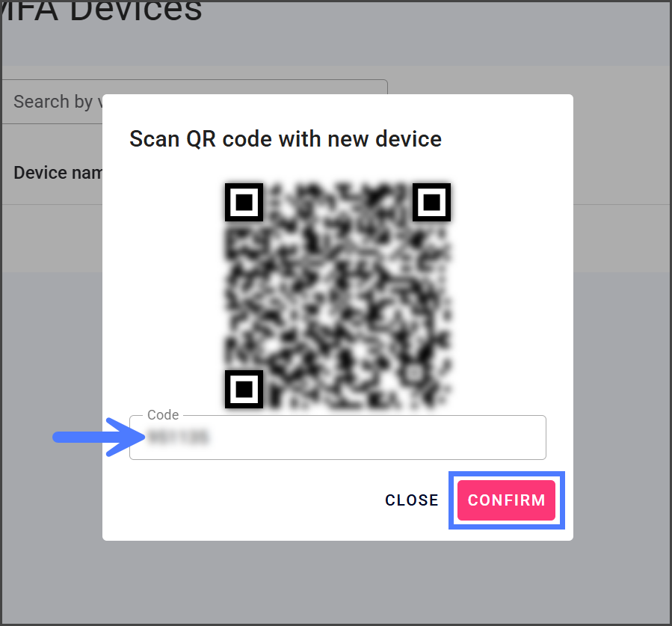Viewport: 672px width, 626px height.
Task: Click the small alignment square in QR code
Action: pos(413,372)
